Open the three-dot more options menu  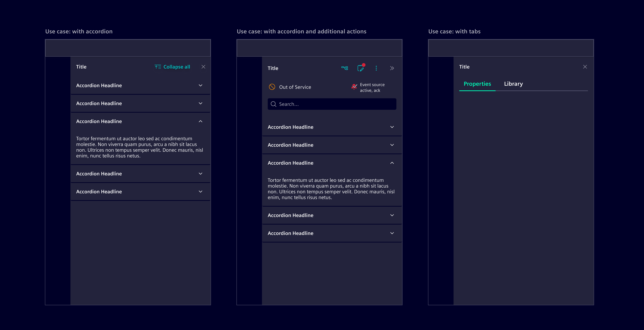(x=376, y=68)
